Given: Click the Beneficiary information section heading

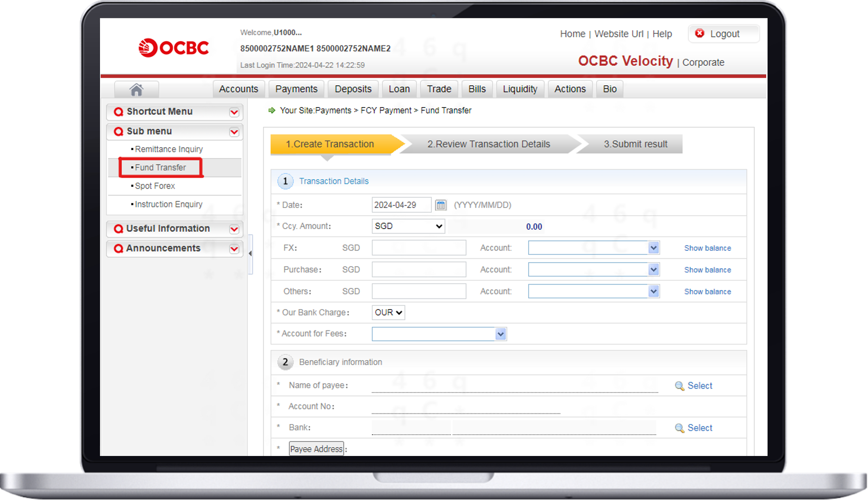Looking at the screenshot, I should coord(340,362).
